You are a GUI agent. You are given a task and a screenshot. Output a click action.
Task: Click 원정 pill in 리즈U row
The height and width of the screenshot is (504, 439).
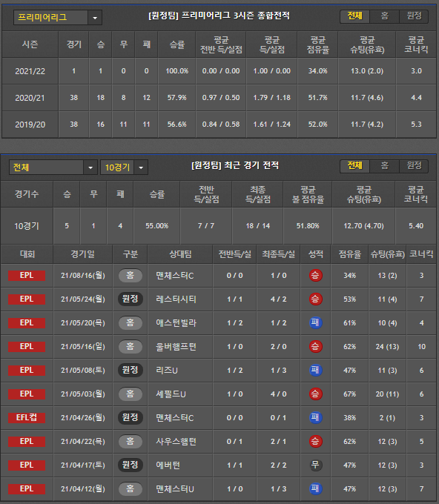(131, 371)
